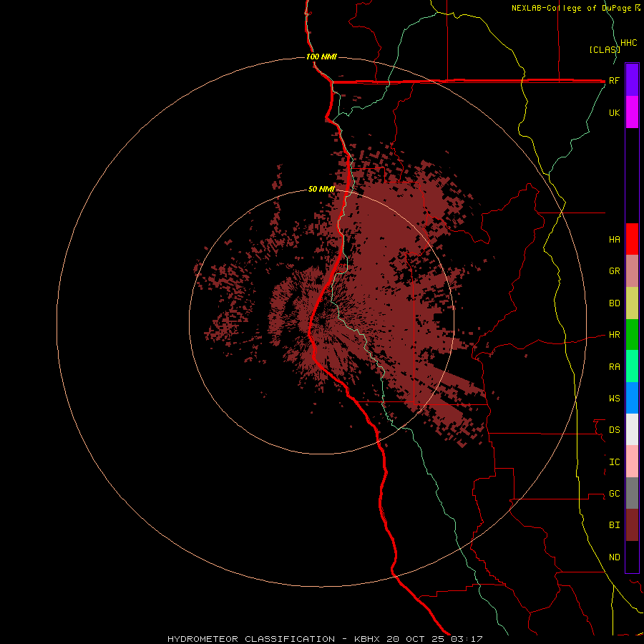Image resolution: width=644 pixels, height=644 pixels.
Task: Click the HYDROMETEOR CLASSIFICATION title text
Action: click(251, 639)
